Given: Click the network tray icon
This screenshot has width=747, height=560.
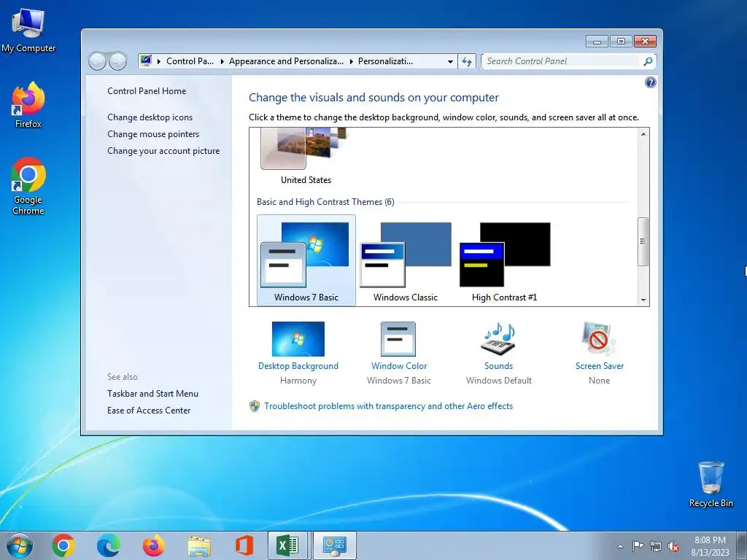Looking at the screenshot, I should point(656,546).
